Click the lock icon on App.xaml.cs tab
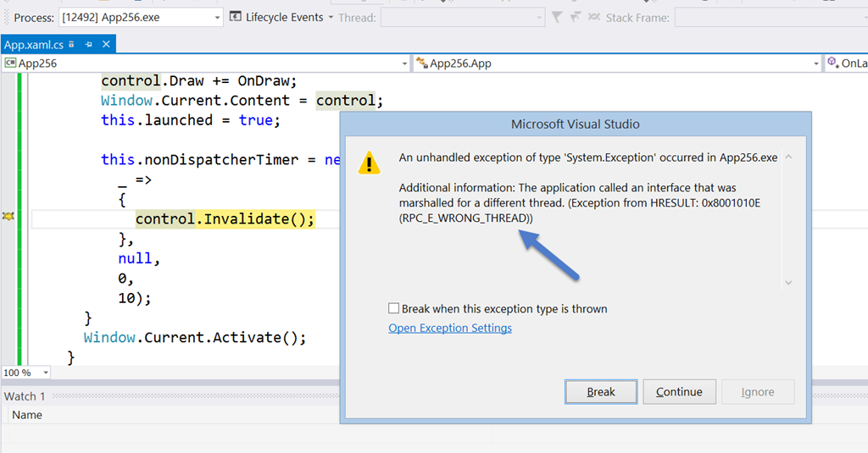868x453 pixels. (x=71, y=44)
